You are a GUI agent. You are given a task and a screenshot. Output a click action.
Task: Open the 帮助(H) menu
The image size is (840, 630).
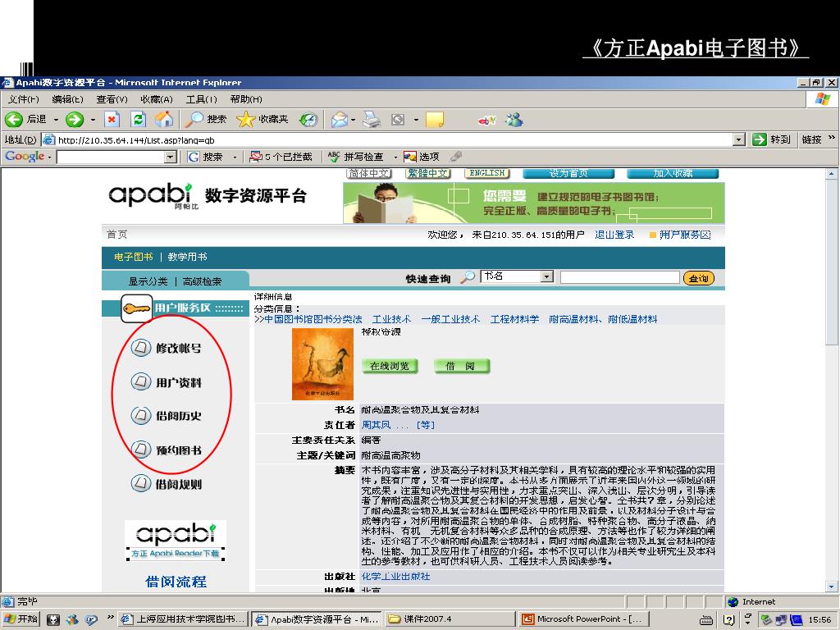click(246, 99)
